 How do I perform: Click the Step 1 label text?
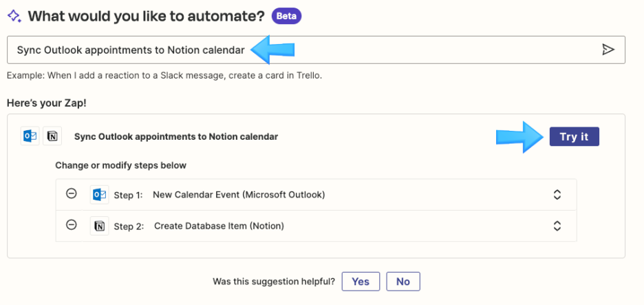[128, 195]
